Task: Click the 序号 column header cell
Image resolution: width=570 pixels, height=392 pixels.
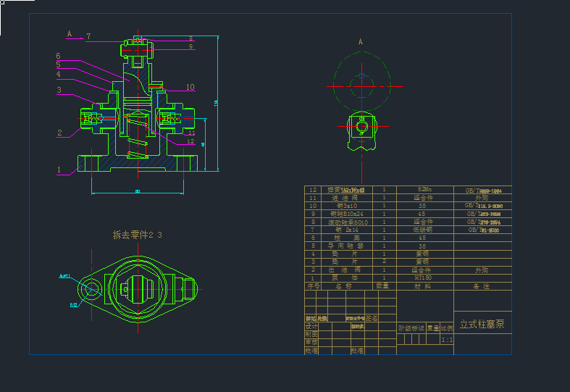Action: coord(313,285)
